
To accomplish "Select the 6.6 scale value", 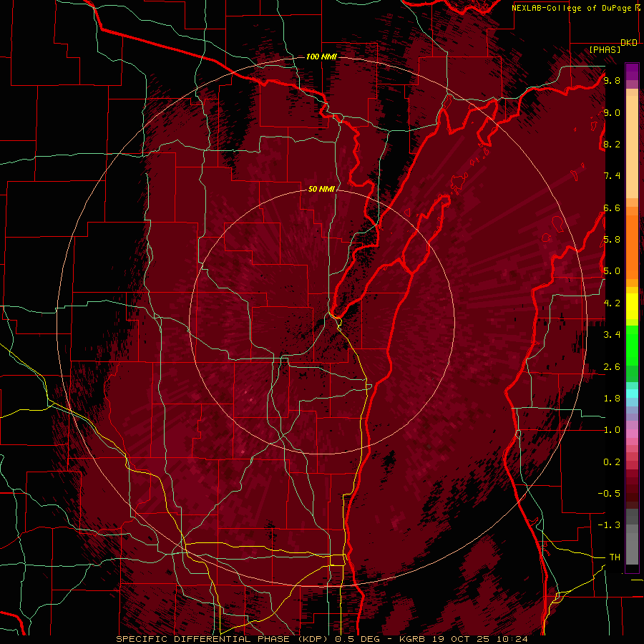I will pyautogui.click(x=612, y=208).
